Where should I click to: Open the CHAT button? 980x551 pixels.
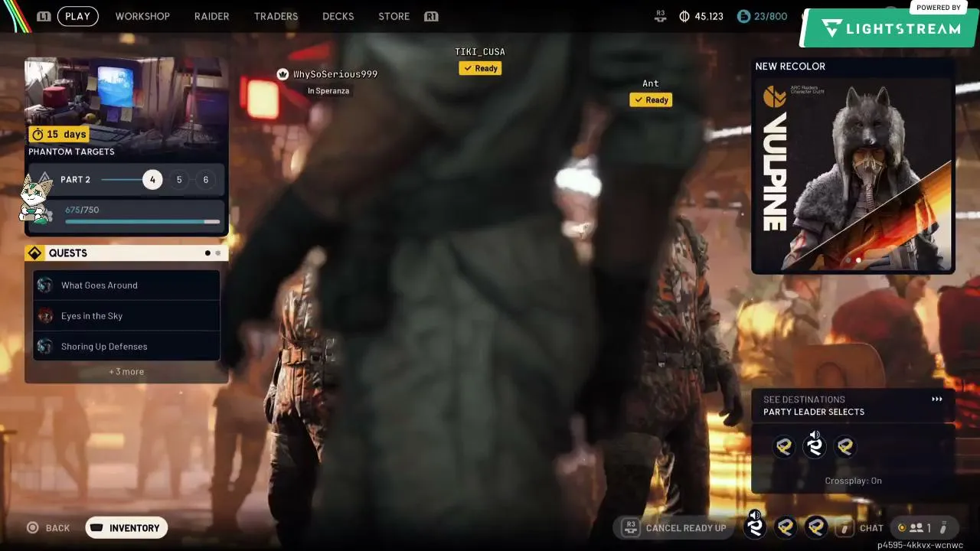coord(861,528)
